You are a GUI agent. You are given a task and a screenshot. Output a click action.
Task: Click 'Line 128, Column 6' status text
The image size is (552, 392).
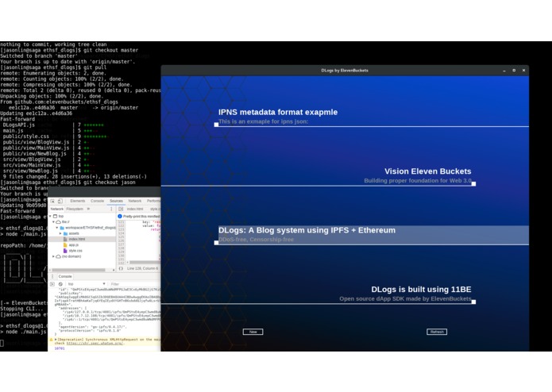point(142,268)
